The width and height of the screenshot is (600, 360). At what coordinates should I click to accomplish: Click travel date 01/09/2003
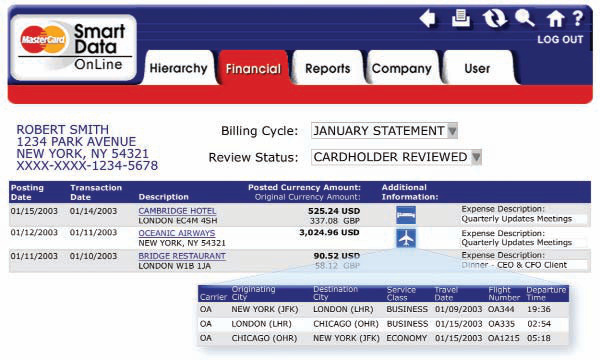(x=458, y=309)
